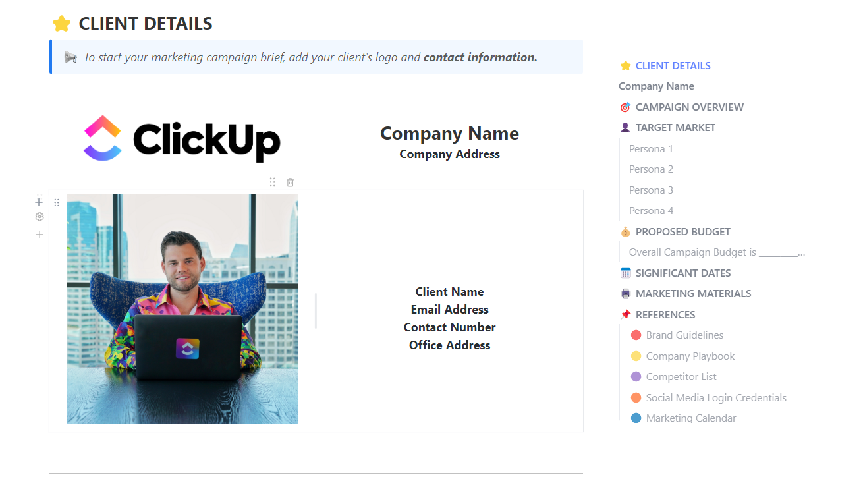The height and width of the screenshot is (504, 863).
Task: Select Persona 3 in the outline
Action: (x=651, y=190)
